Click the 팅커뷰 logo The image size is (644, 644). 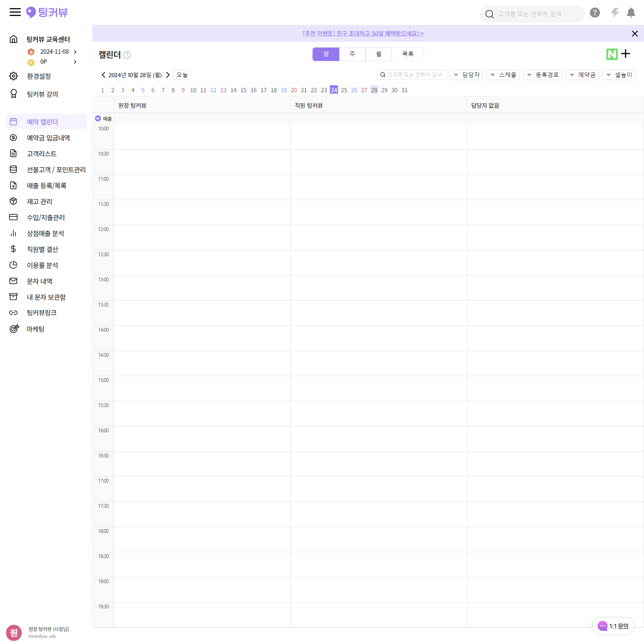pyautogui.click(x=47, y=12)
